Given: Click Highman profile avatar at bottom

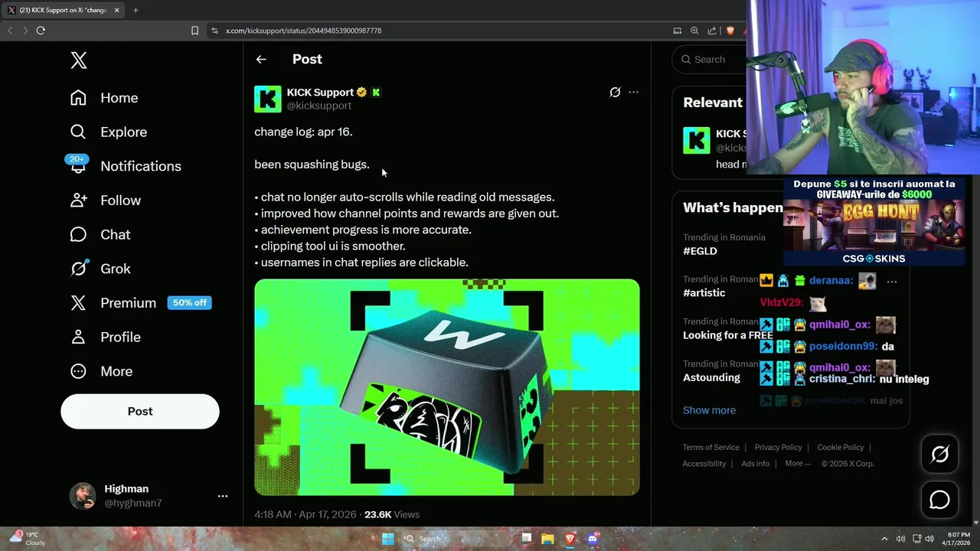Looking at the screenshot, I should (x=83, y=496).
